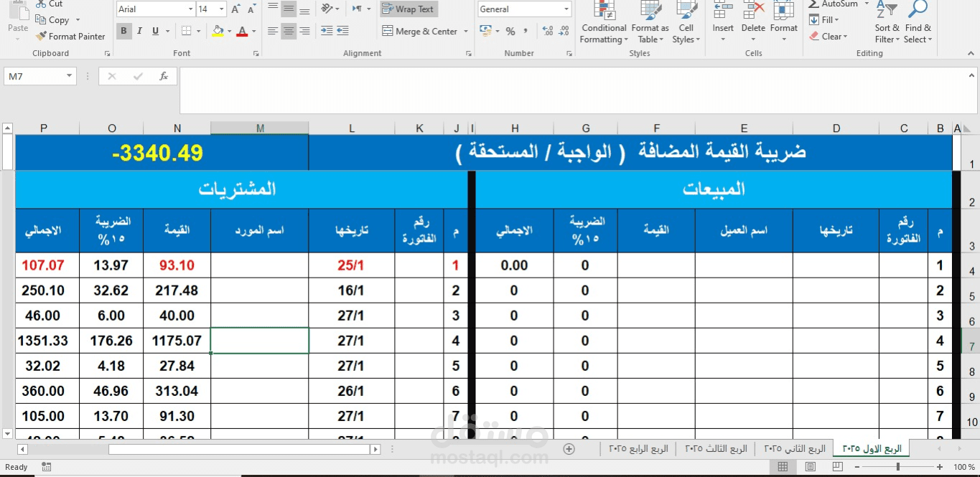
Task: Toggle center alignment button
Action: (x=289, y=31)
